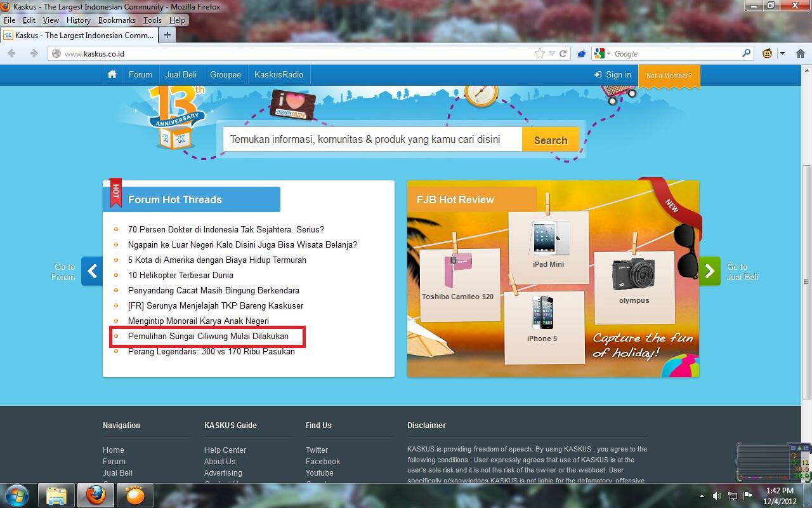Open thread 70 Persen Dokter di Indonesia

226,229
